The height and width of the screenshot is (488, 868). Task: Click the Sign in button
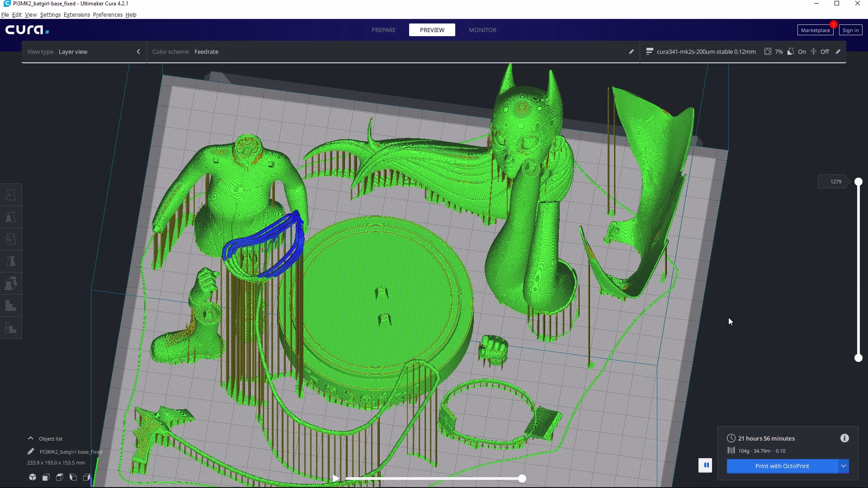pos(850,30)
